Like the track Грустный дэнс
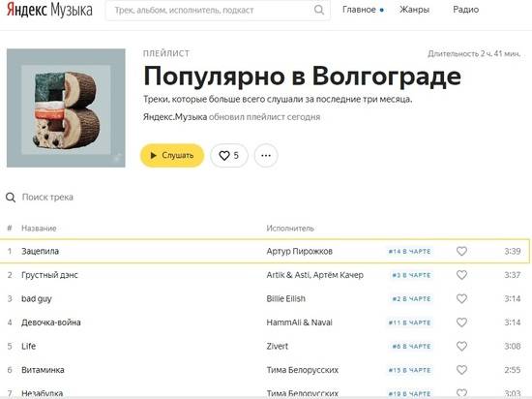This screenshot has width=532, height=399. click(x=461, y=275)
